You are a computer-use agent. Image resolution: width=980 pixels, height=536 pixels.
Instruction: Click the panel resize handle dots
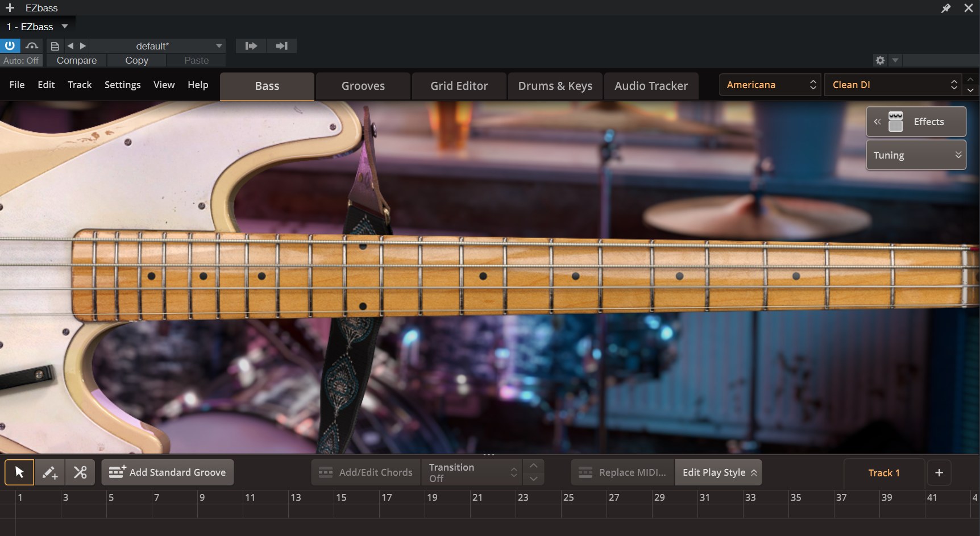[x=489, y=455]
